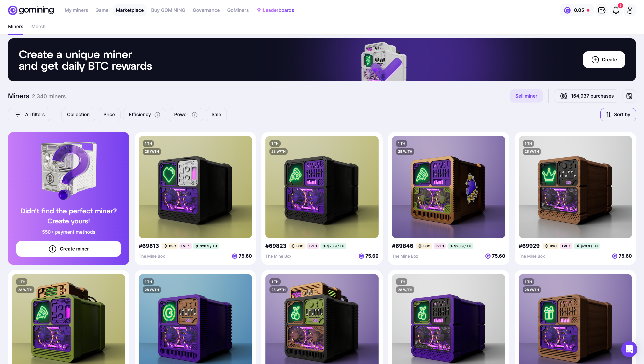Open the wallet icon in header
Screen dimensions: 644x364
[602, 10]
